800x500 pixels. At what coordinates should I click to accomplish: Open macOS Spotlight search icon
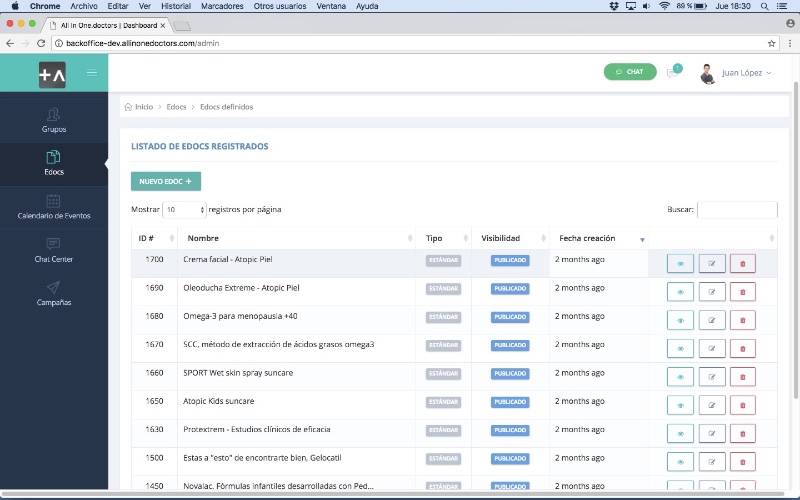coord(764,6)
